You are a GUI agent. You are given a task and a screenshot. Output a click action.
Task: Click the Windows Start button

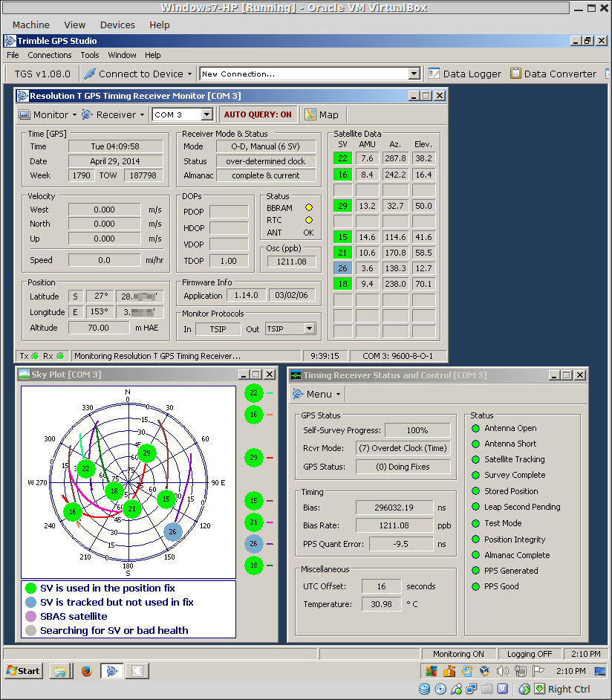click(x=22, y=671)
